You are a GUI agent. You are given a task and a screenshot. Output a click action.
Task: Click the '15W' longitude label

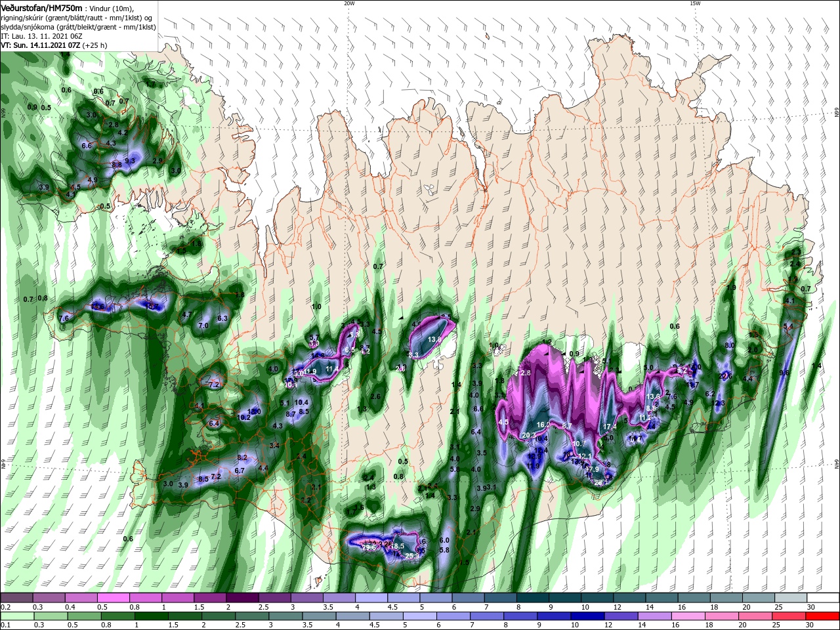pos(694,3)
